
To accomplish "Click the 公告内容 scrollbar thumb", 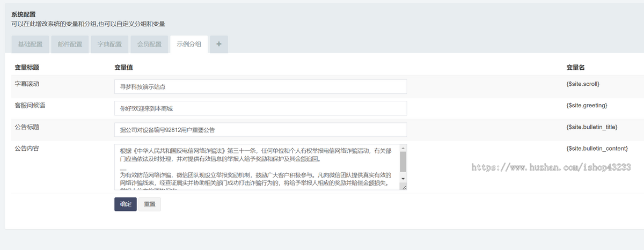I will pyautogui.click(x=403, y=161).
